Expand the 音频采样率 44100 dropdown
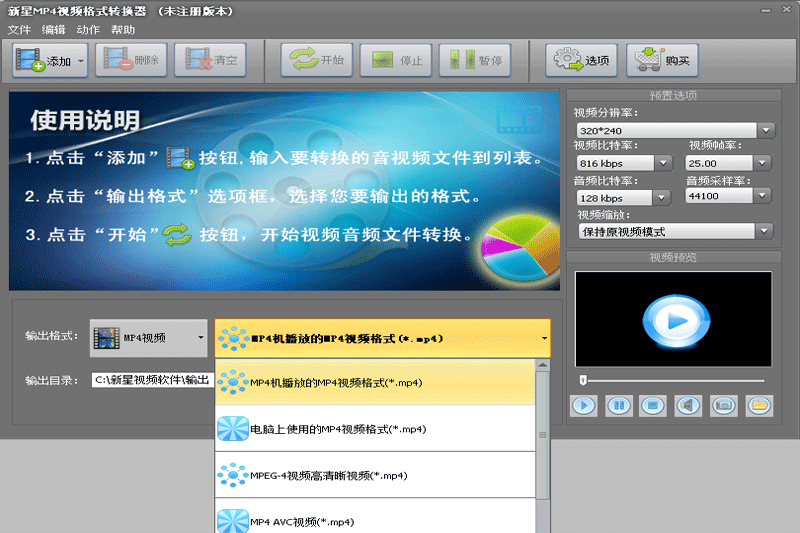800x533 pixels. click(762, 196)
